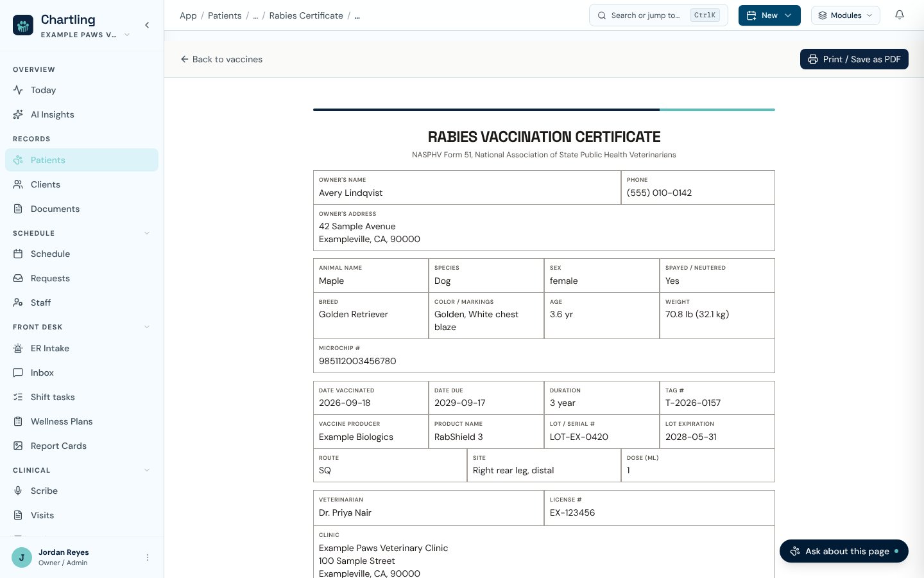The image size is (924, 578).
Task: Select Patients in the sidebar
Action: tap(81, 160)
